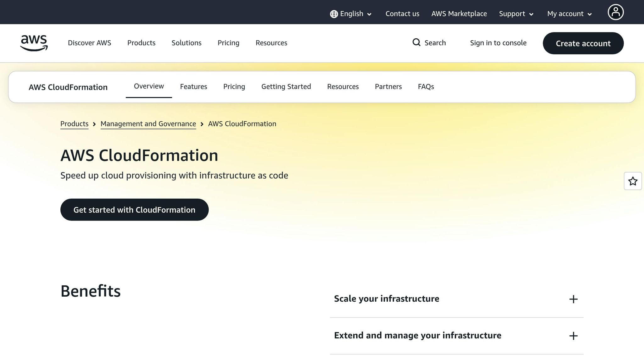Open the Solutions menu

[x=186, y=43]
